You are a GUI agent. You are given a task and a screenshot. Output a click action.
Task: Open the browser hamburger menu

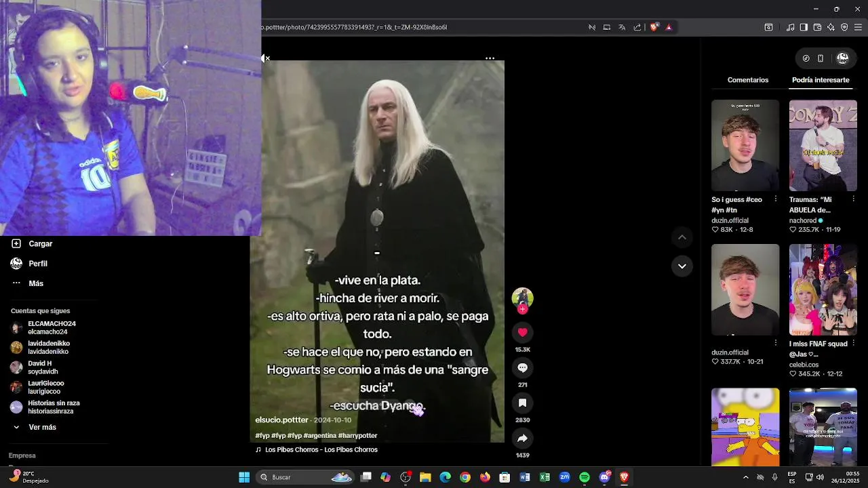click(x=858, y=27)
